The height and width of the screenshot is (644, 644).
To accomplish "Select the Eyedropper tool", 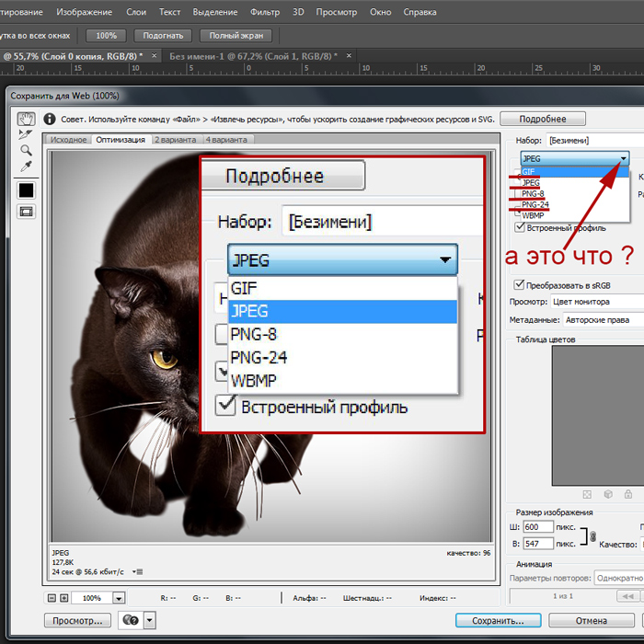I will (26, 167).
